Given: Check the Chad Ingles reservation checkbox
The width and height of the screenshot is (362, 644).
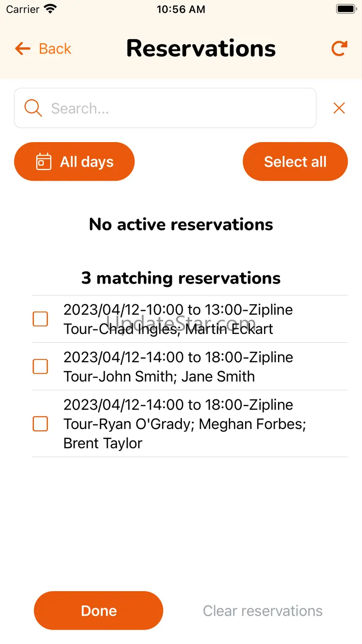Looking at the screenshot, I should (x=40, y=319).
